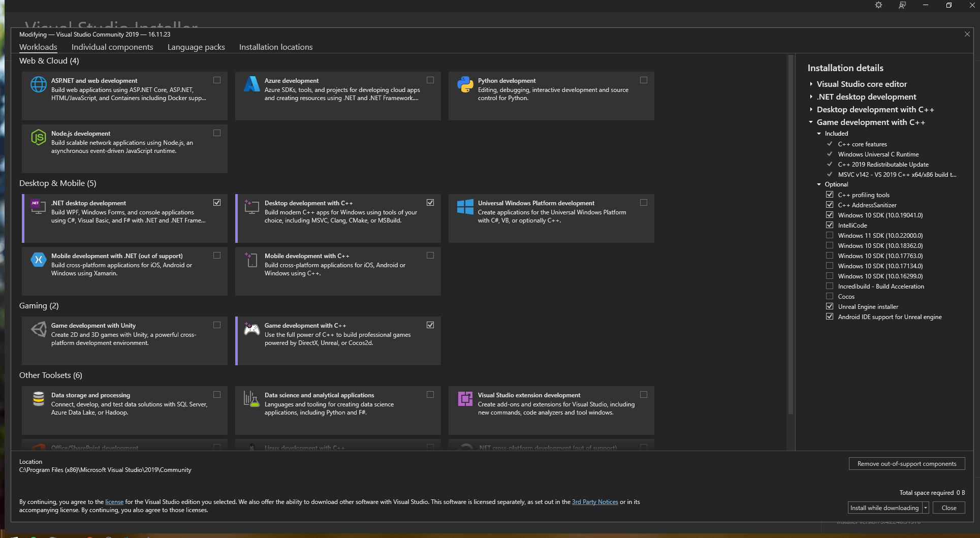Click the .NET desktop development icon

point(39,207)
